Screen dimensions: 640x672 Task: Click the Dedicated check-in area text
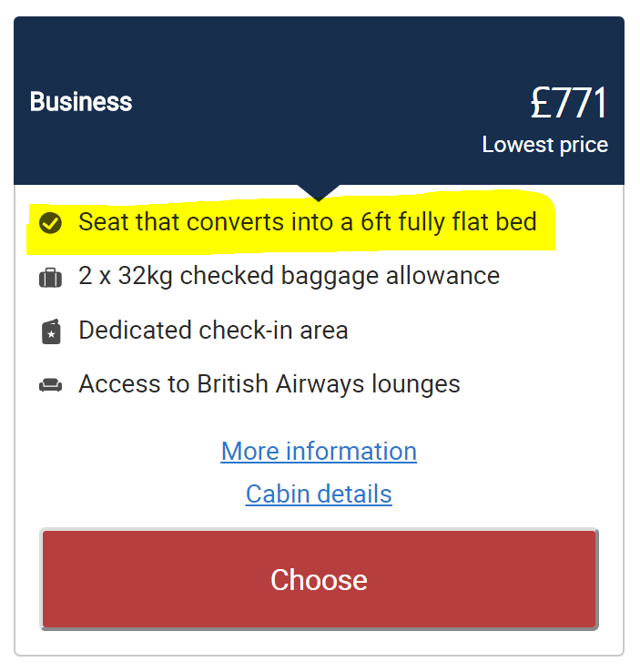(x=213, y=330)
